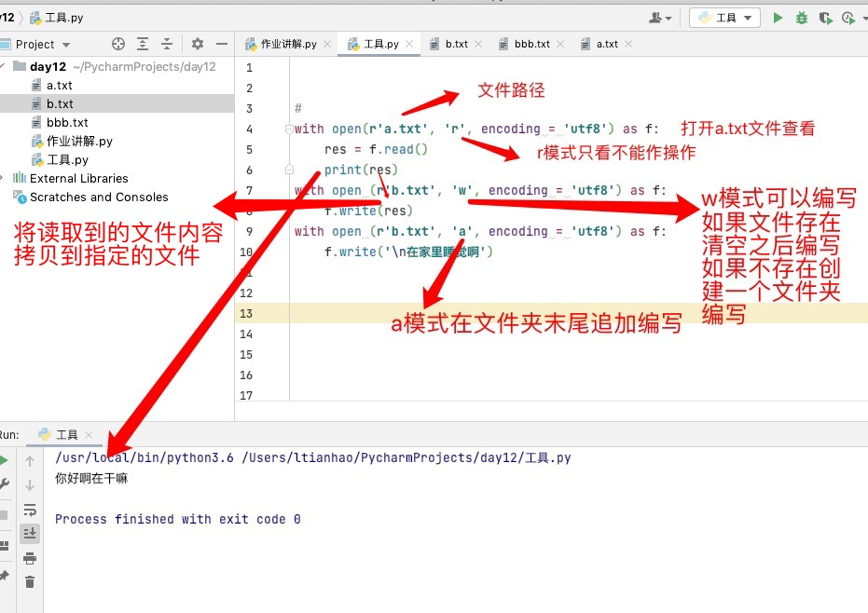Jump down the stack trace arrow
This screenshot has width=868, height=613.
point(30,485)
